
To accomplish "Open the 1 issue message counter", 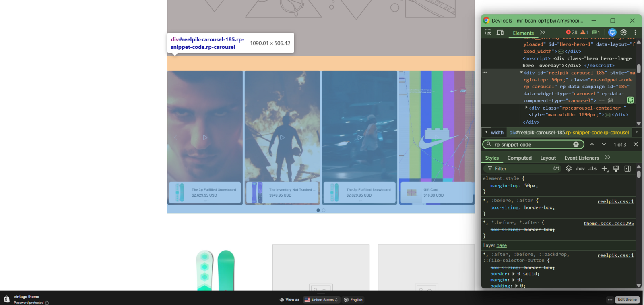I will [596, 33].
